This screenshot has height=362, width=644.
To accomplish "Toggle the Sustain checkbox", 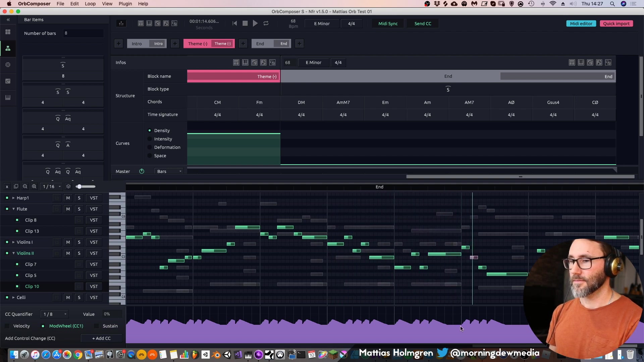I will [97, 326].
